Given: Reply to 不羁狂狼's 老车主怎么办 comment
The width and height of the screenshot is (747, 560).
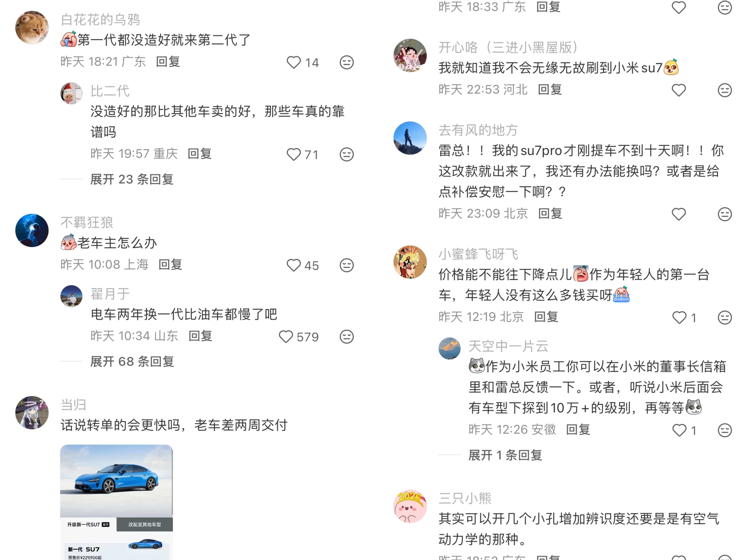Looking at the screenshot, I should tap(170, 264).
